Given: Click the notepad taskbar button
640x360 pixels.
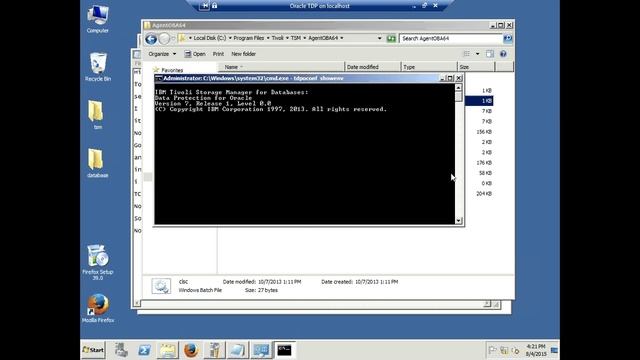Looking at the screenshot, I should pos(238,350).
